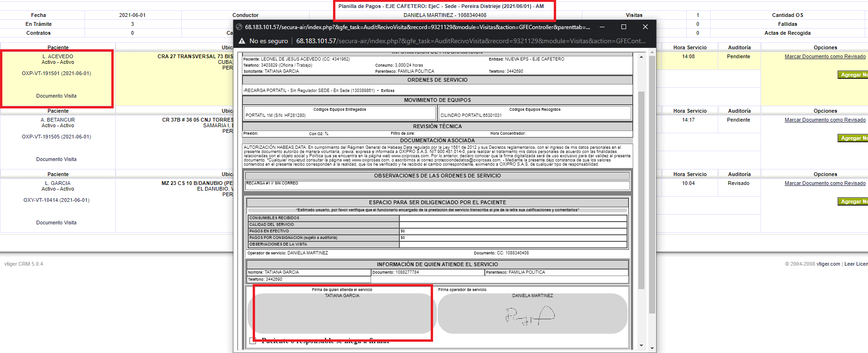Click the 'CALIDAD DEL SERVICIO' value cell
The height and width of the screenshot is (353, 868).
pyautogui.click(x=513, y=224)
